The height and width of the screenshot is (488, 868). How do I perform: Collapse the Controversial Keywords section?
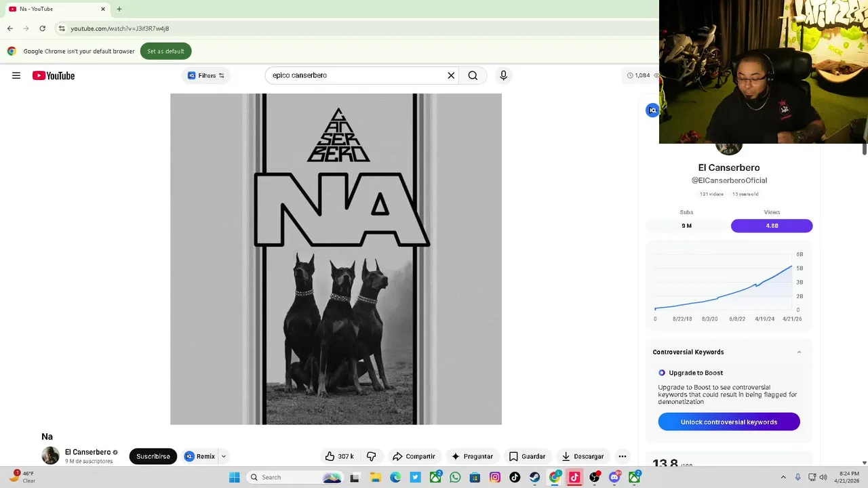coord(799,352)
